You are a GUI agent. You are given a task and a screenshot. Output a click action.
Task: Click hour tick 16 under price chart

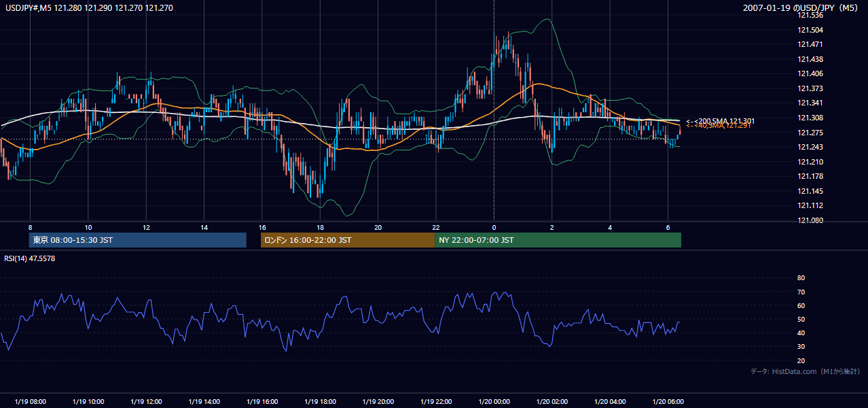pos(262,227)
